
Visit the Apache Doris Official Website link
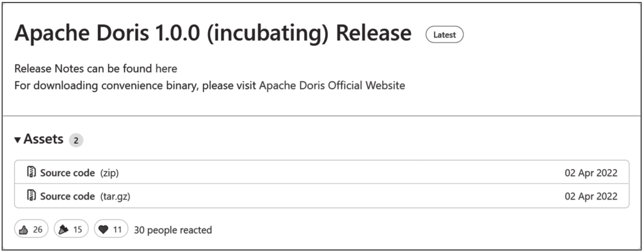coord(332,85)
